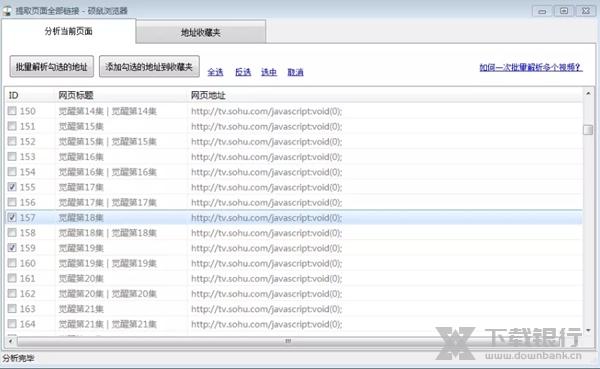Click the URL in row 161

(267, 279)
